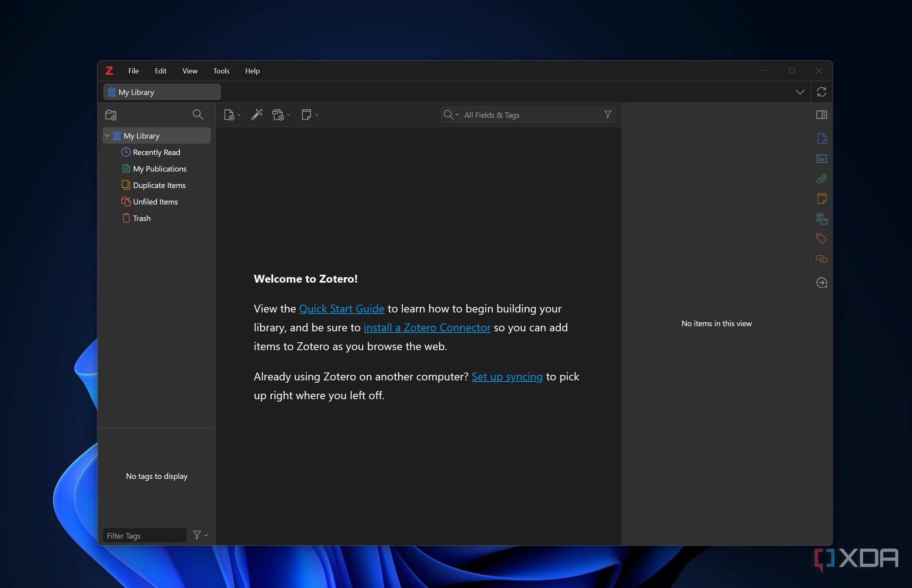Select the My Library tab

[162, 92]
